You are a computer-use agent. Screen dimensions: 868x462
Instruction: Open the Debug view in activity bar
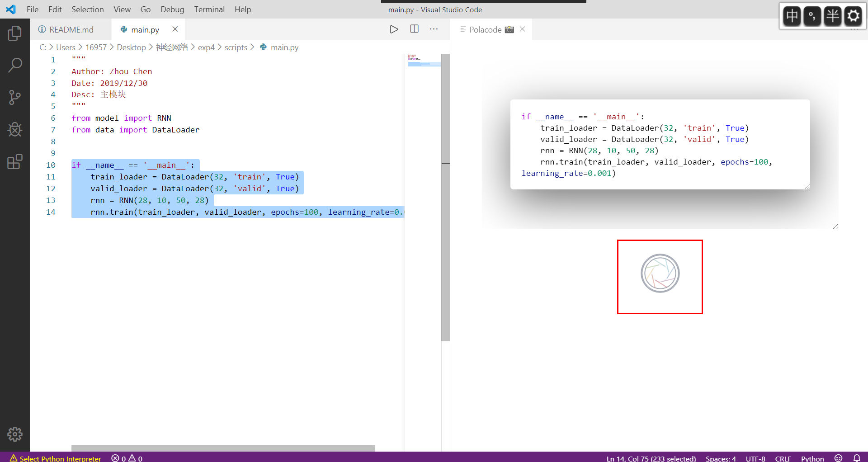pos(15,130)
